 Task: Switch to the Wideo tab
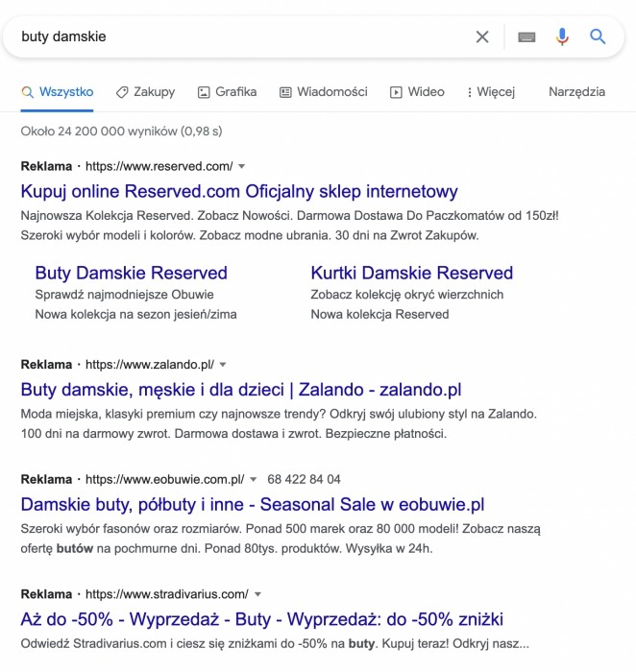pyautogui.click(x=417, y=92)
